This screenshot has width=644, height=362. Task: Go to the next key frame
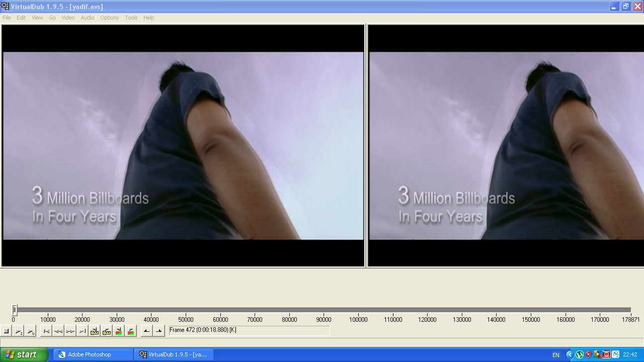pyautogui.click(x=106, y=331)
